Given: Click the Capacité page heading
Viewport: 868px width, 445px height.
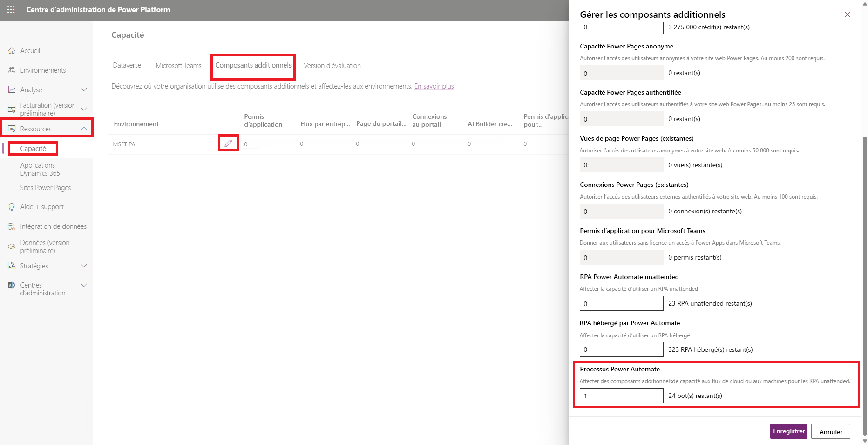Looking at the screenshot, I should [128, 35].
